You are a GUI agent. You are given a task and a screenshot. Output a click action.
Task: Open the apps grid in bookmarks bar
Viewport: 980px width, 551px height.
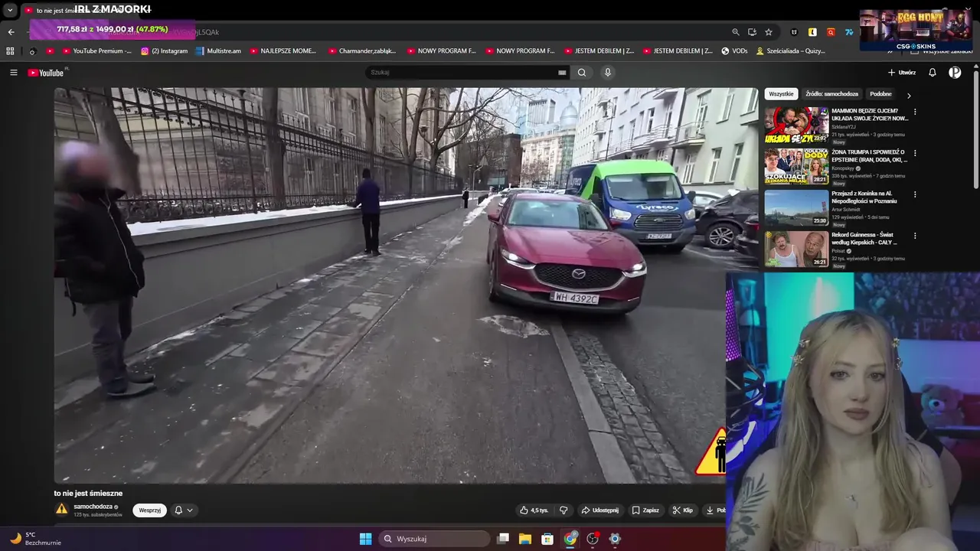click(10, 51)
